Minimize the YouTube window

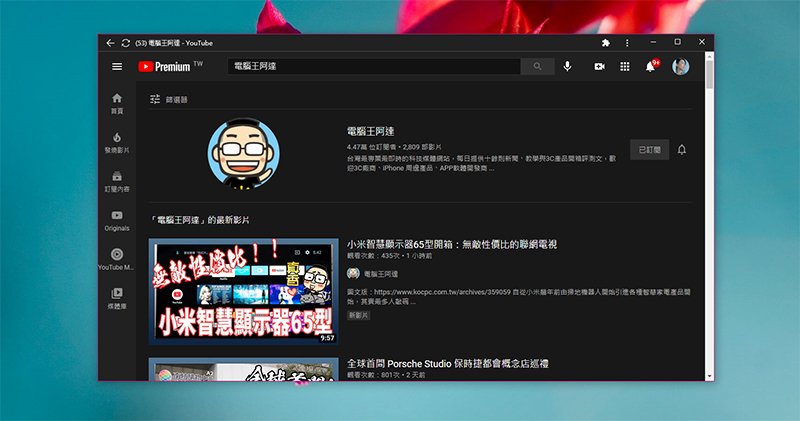pyautogui.click(x=654, y=42)
